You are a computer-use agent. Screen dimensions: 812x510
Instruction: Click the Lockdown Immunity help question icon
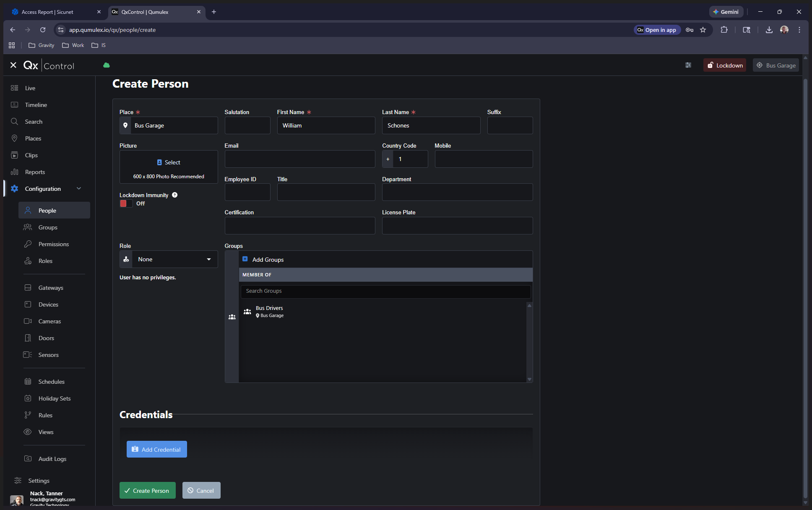coord(174,195)
